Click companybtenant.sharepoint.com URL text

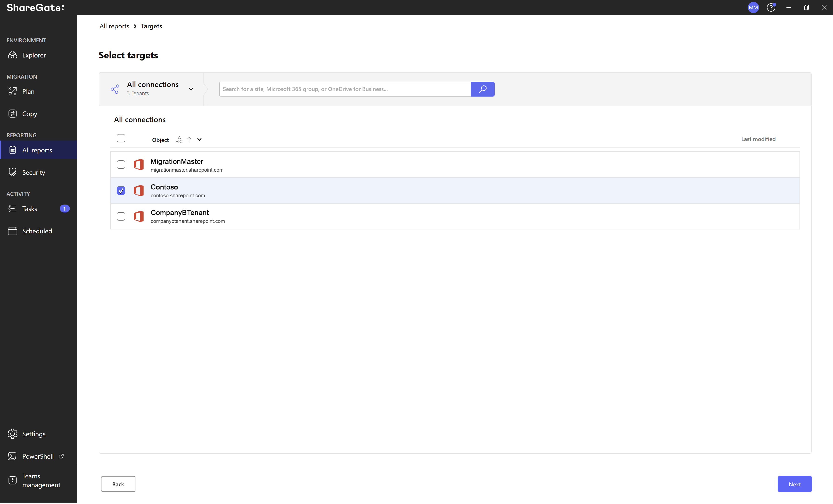click(x=188, y=221)
